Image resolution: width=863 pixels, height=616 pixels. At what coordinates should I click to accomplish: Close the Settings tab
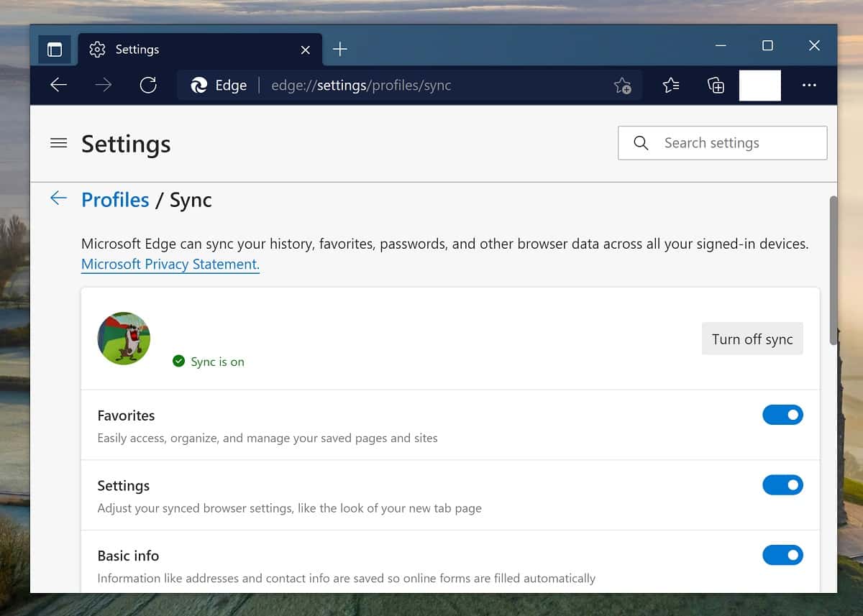point(306,50)
